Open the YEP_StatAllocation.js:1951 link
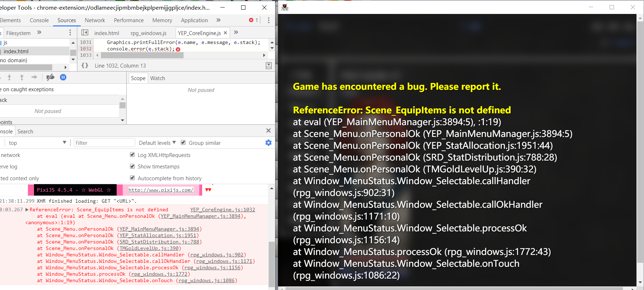The image size is (644, 290). pyautogui.click(x=158, y=236)
